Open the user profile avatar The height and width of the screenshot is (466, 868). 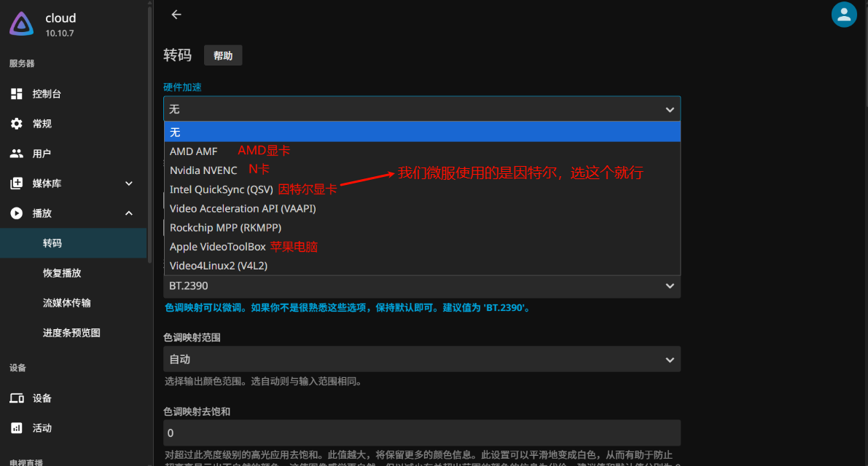pyautogui.click(x=844, y=15)
